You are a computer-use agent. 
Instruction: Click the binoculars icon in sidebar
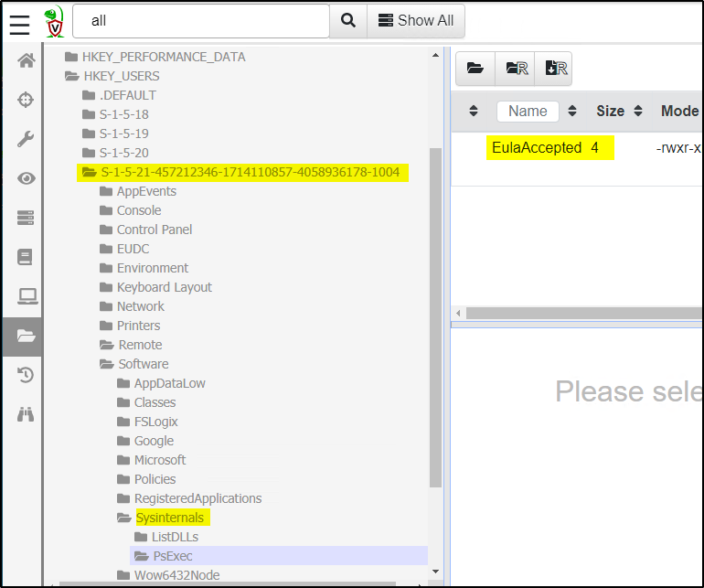[x=26, y=414]
